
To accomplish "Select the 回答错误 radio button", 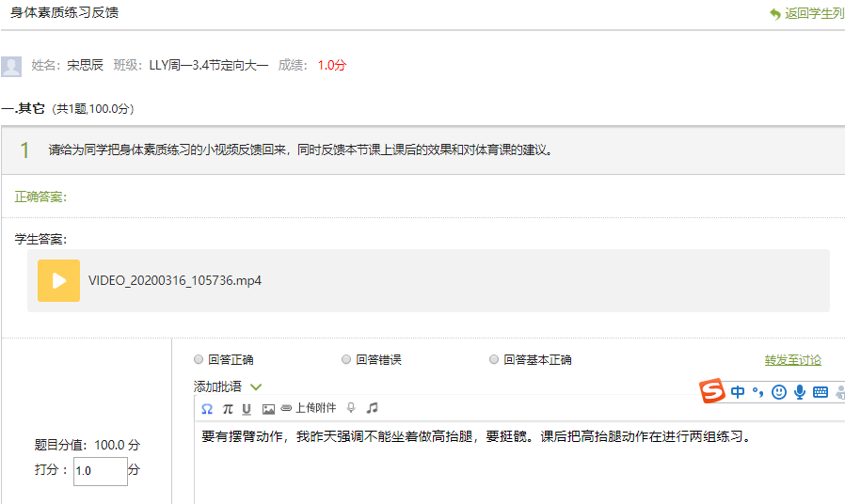I will coord(346,360).
